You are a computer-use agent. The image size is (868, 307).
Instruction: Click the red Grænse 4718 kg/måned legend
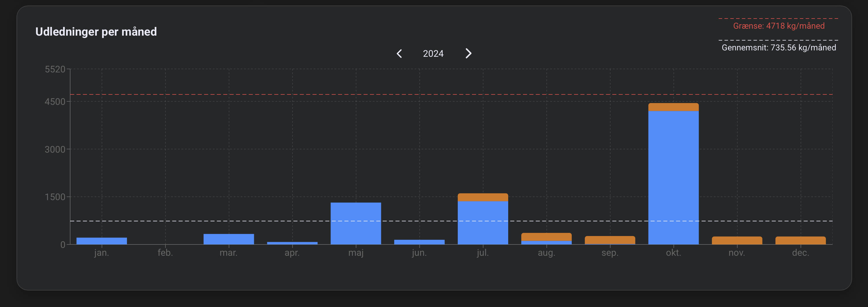tap(778, 26)
